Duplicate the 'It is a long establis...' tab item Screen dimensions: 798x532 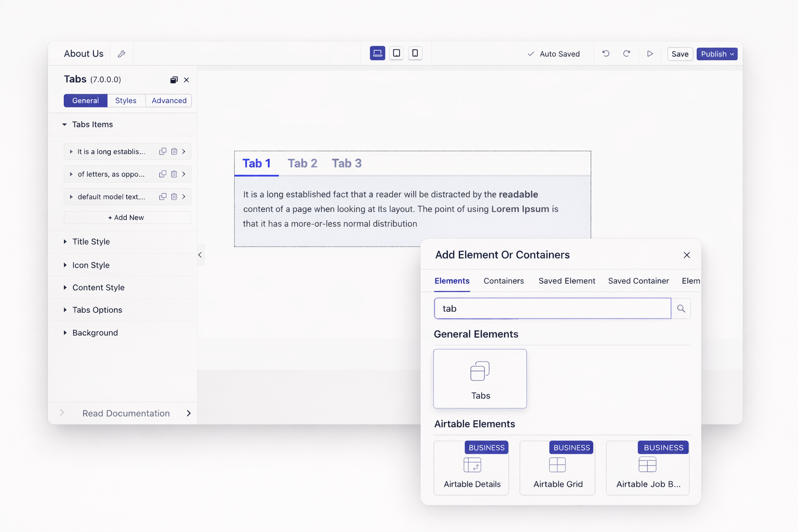point(163,152)
